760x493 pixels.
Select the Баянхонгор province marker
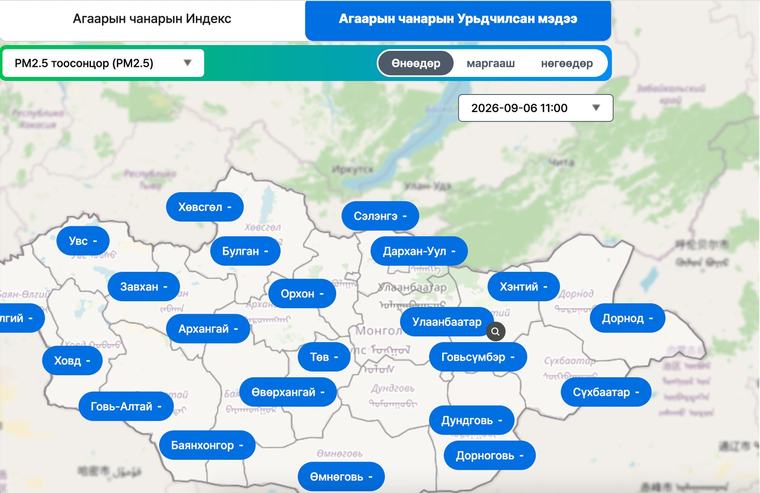(x=207, y=445)
